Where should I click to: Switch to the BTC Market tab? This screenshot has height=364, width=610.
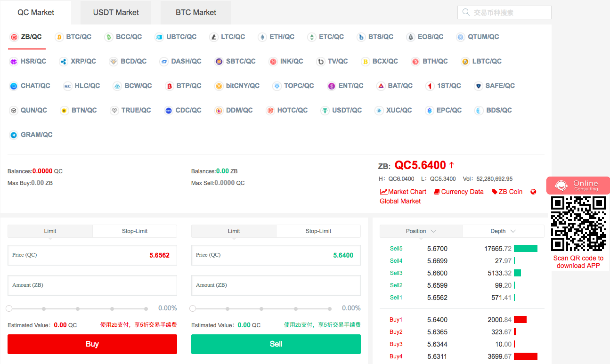(x=196, y=13)
